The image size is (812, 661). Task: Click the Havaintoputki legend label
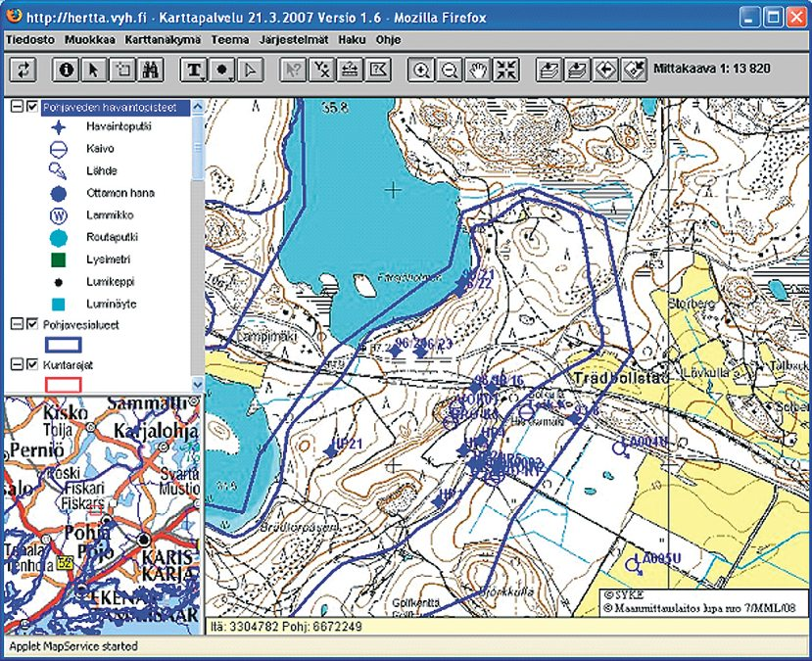[x=119, y=126]
